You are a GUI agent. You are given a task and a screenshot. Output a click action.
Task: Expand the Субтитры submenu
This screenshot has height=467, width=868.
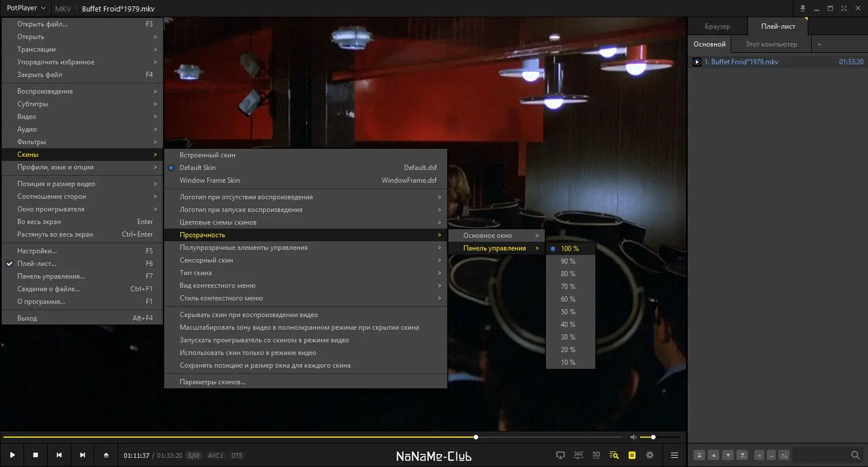82,104
